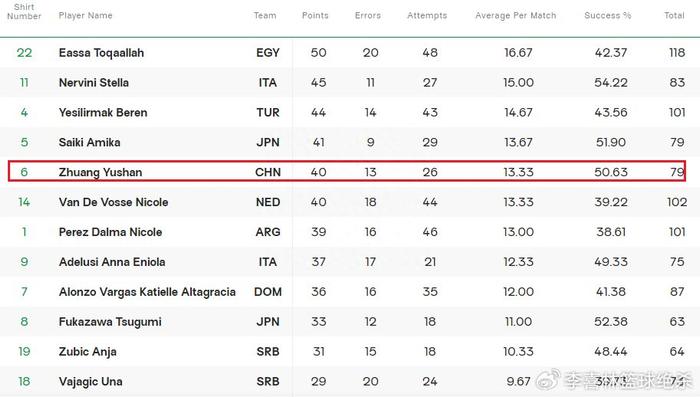Open Alonzo Vargas Katielle Altagracia link
Screen dimensions: 700x397
(147, 292)
